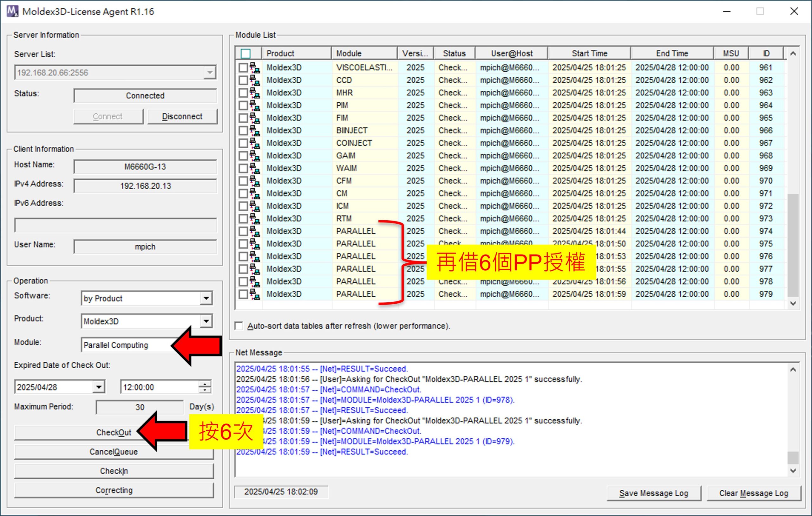
Task: Click the Net Message scroll-down arrow
Action: pyautogui.click(x=793, y=471)
